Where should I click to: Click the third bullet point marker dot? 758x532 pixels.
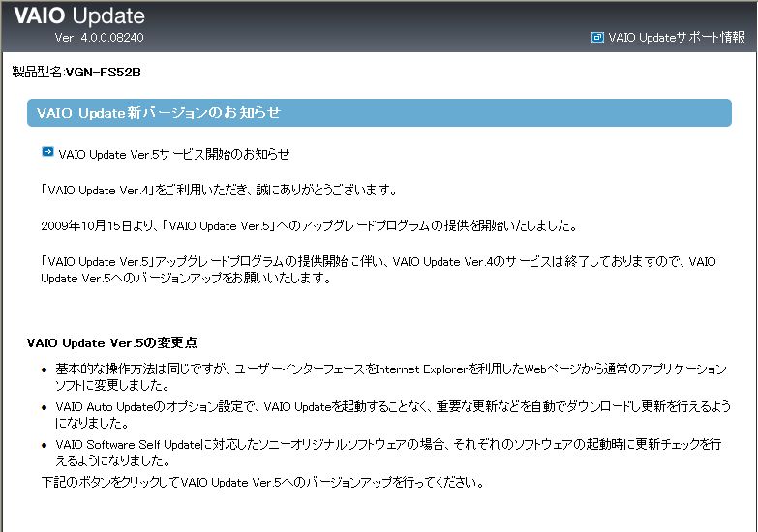tap(45, 445)
